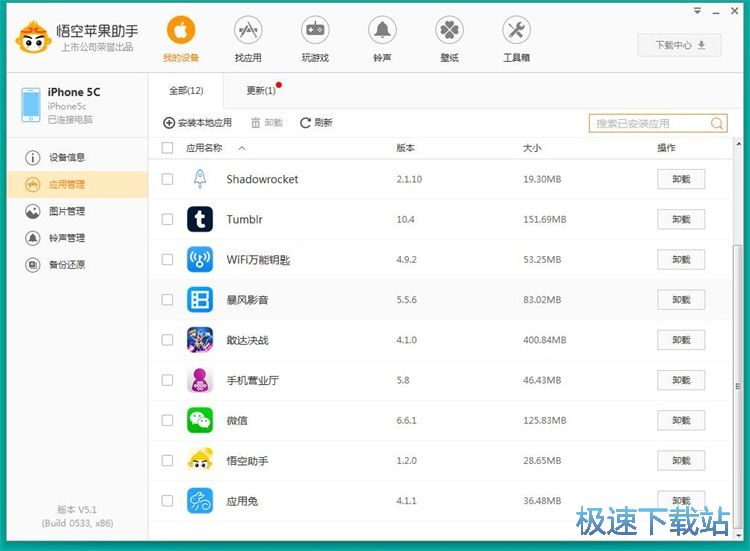
Task: Click the 400.84MB size value
Action: coord(544,340)
